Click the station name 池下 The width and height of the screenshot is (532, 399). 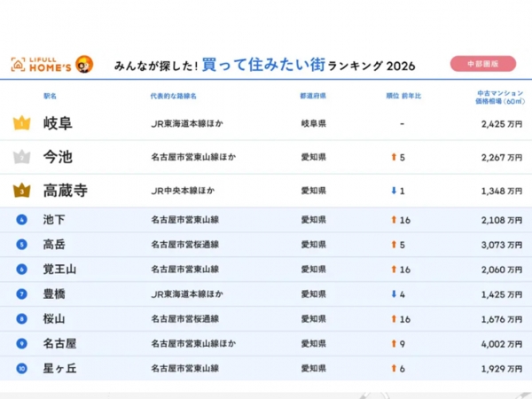(54, 220)
